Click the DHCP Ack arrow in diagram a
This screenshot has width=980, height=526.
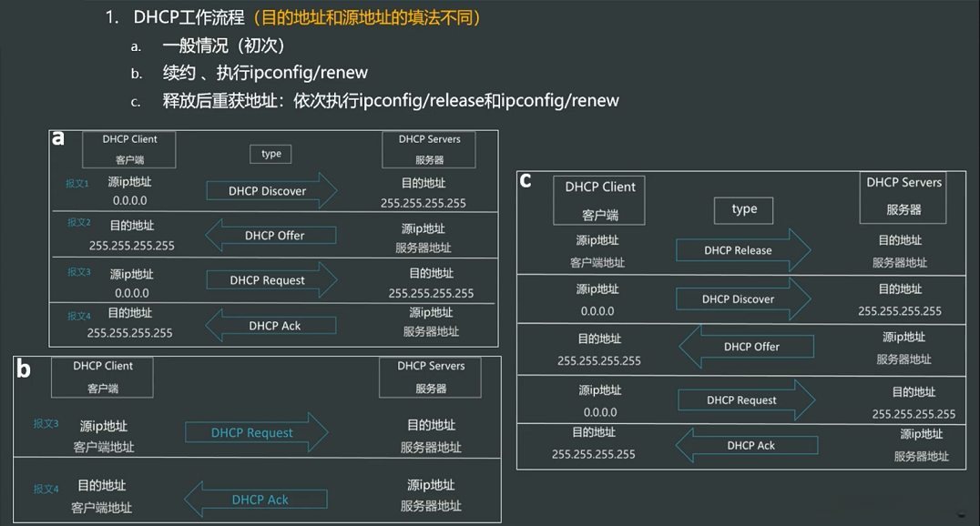(x=271, y=325)
